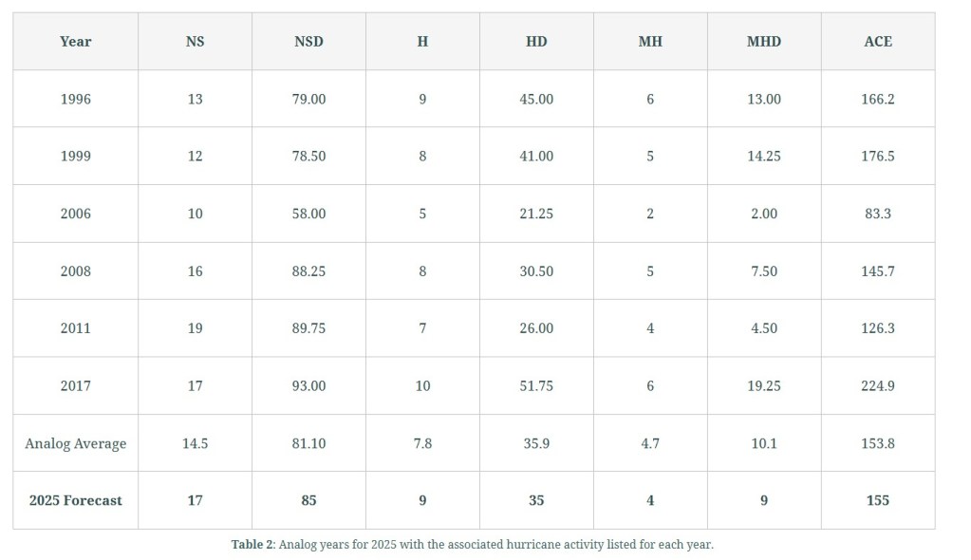The width and height of the screenshot is (971, 560).
Task: Click the NS value 19 for 2011
Action: (x=195, y=328)
